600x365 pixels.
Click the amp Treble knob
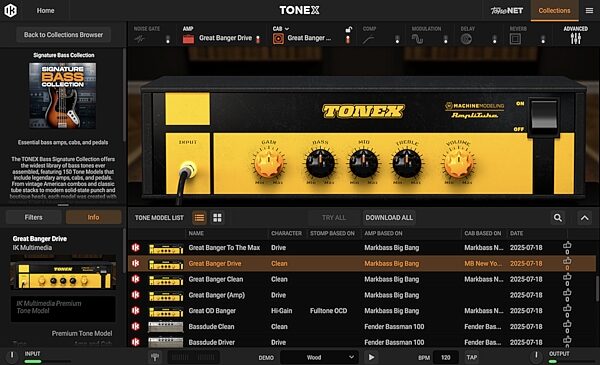click(407, 163)
